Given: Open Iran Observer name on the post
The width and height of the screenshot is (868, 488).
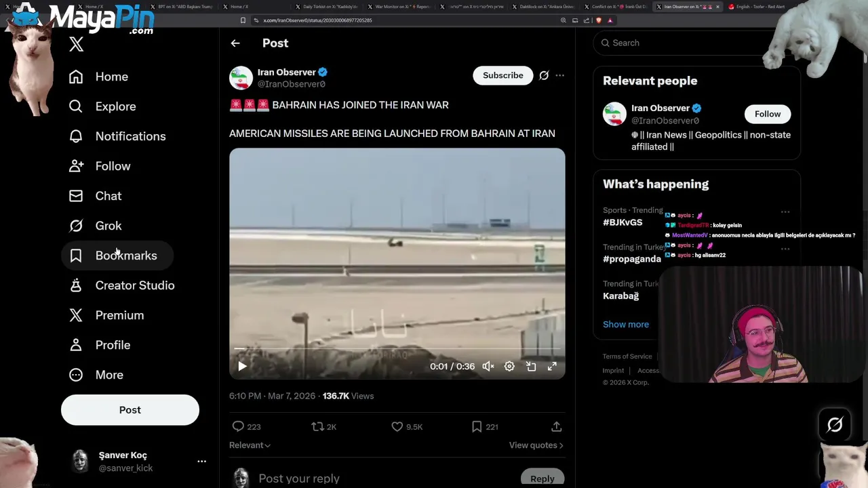Looking at the screenshot, I should pyautogui.click(x=287, y=72).
